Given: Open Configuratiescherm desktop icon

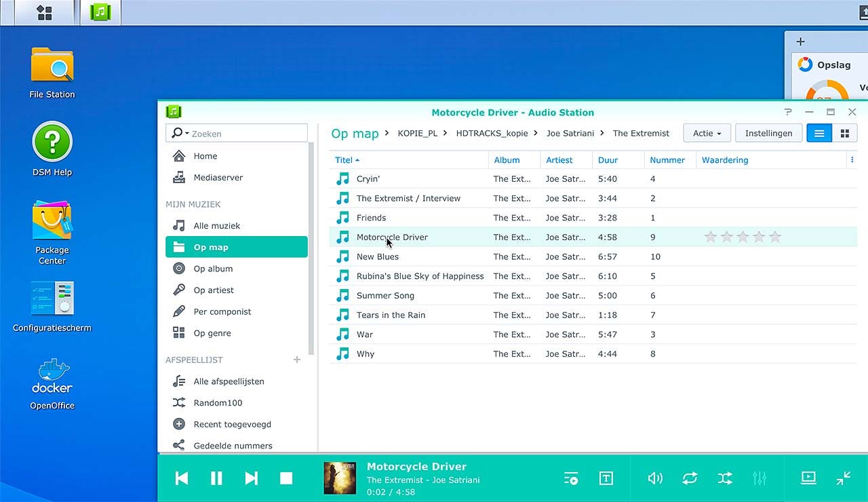Looking at the screenshot, I should point(52,307).
